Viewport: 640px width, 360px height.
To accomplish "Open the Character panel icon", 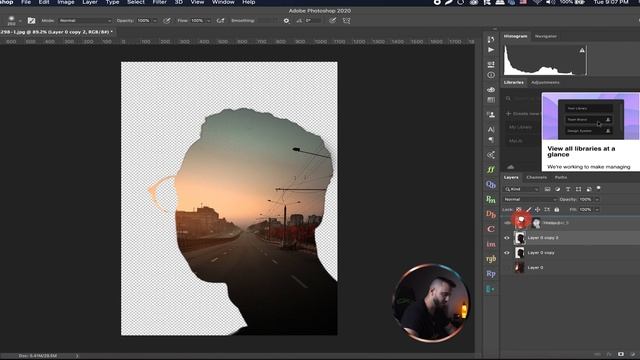I will tap(491, 129).
